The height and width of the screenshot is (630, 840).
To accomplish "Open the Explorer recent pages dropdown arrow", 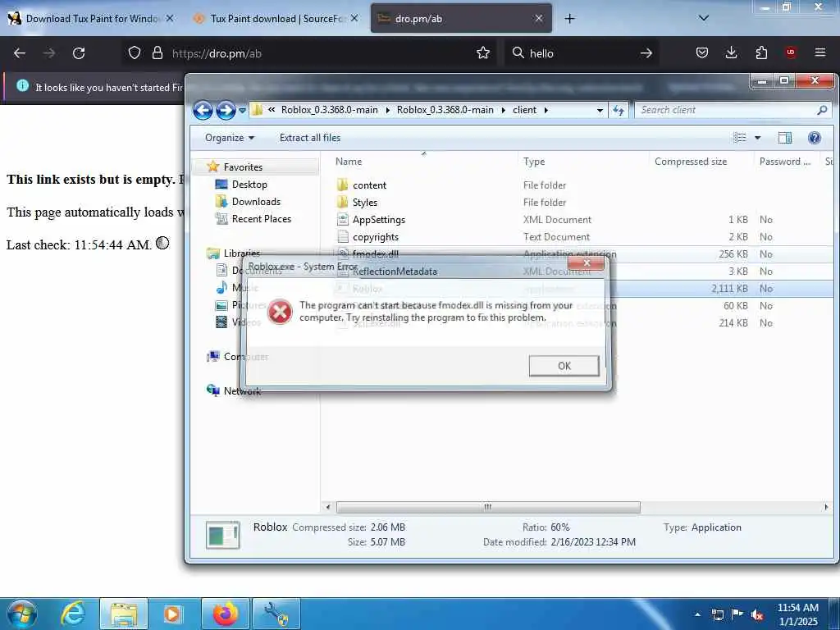I will [x=242, y=111].
